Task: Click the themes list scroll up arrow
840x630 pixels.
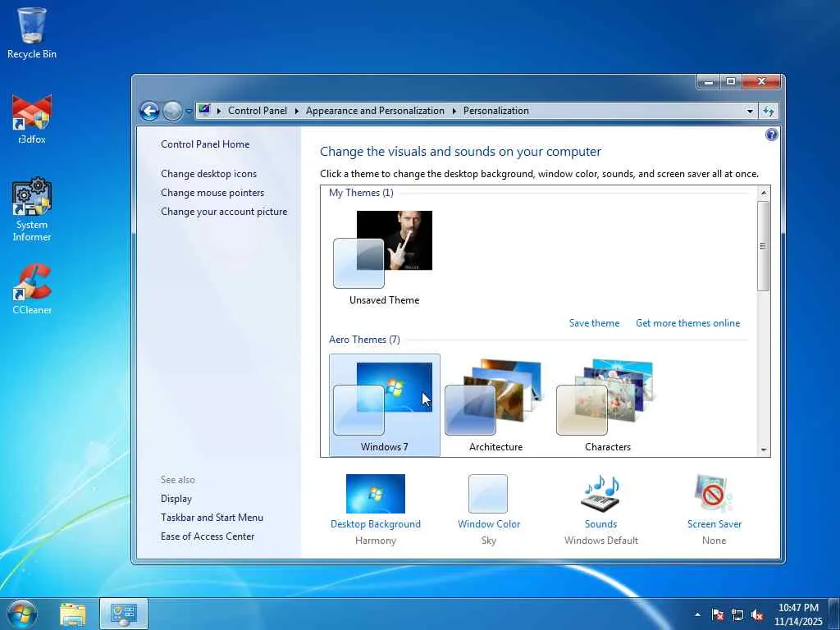Action: pyautogui.click(x=764, y=193)
